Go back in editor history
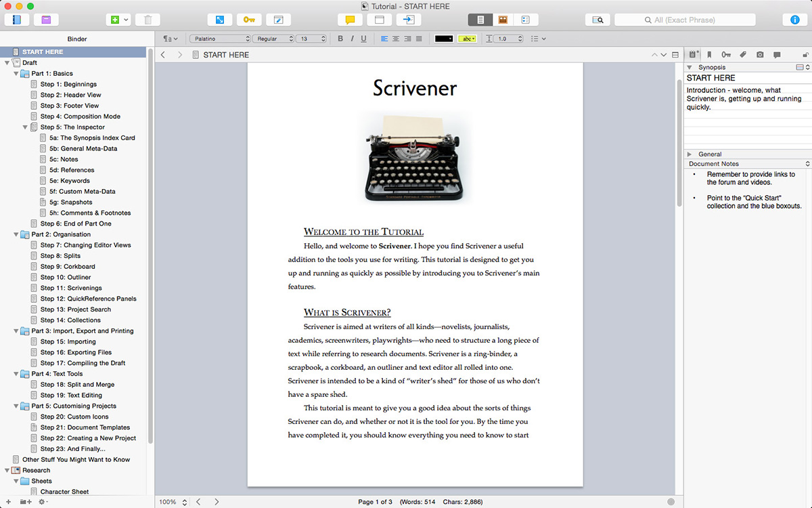Screen dimensions: 812x508 pyautogui.click(x=163, y=54)
